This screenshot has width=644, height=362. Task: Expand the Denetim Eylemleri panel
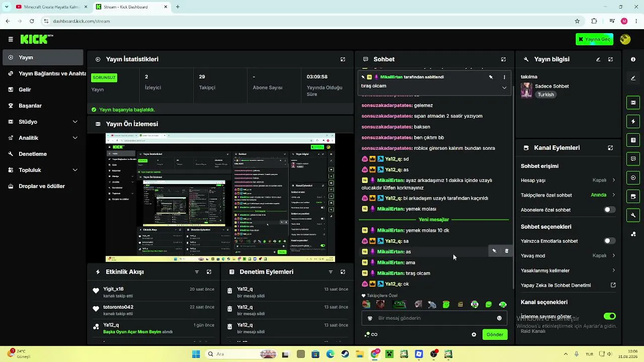(343, 272)
